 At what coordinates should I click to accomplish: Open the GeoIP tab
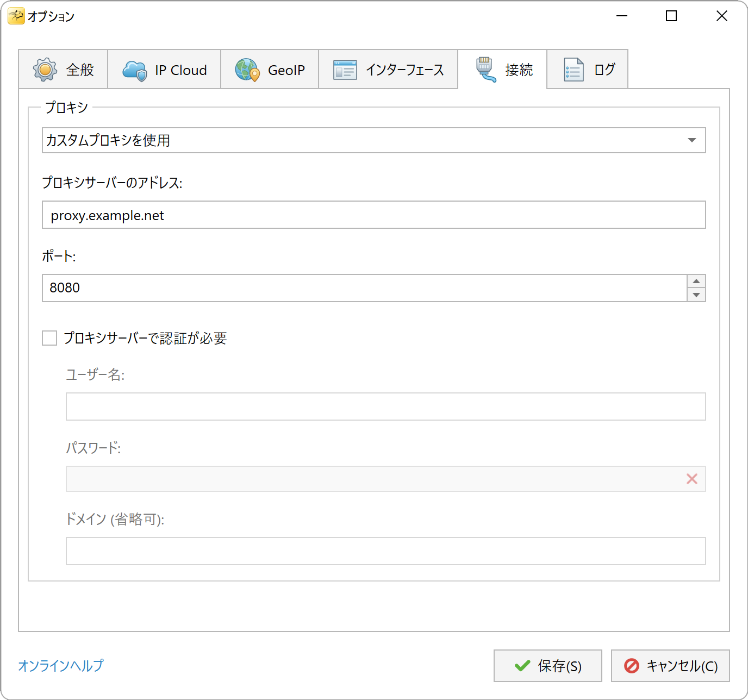270,69
